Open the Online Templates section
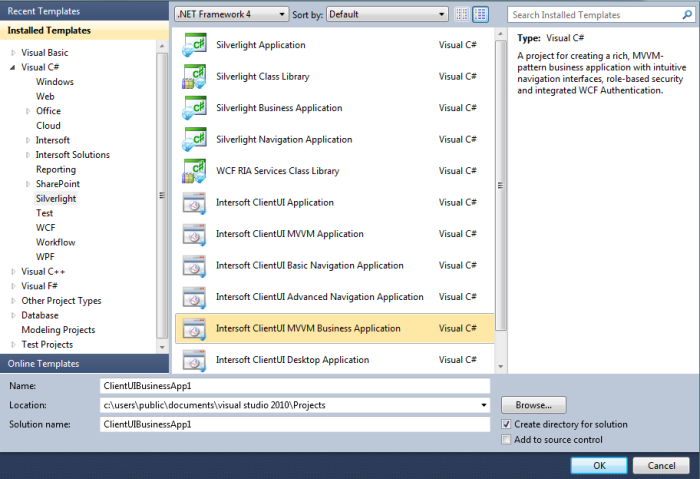Image resolution: width=700 pixels, height=479 pixels. tap(84, 364)
